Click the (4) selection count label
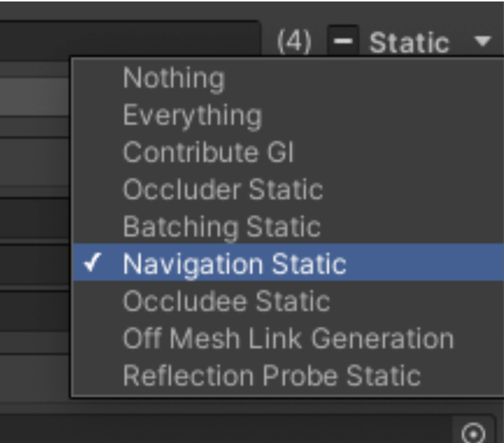504x443 pixels. tap(294, 43)
